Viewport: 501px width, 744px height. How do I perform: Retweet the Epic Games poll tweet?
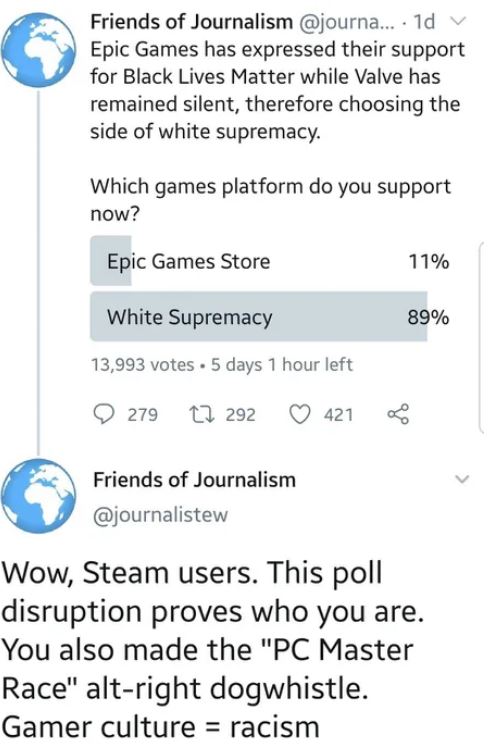coord(202,414)
